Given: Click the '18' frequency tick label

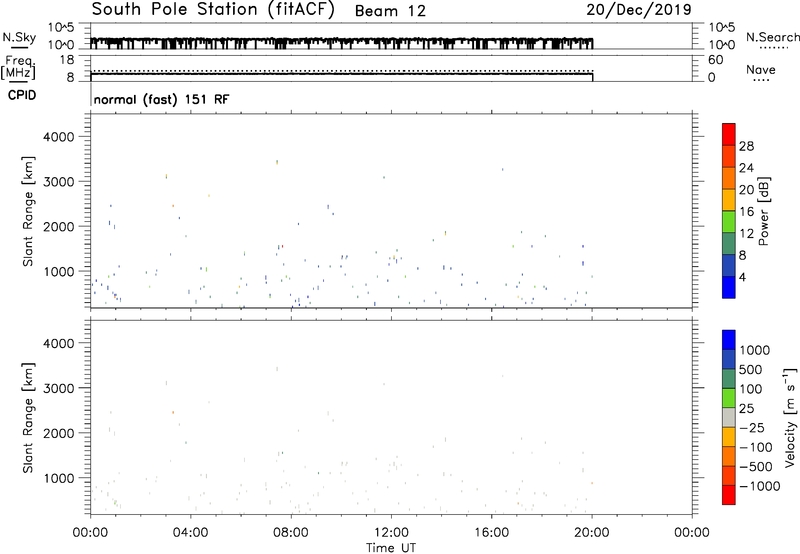Looking at the screenshot, I should [x=67, y=60].
